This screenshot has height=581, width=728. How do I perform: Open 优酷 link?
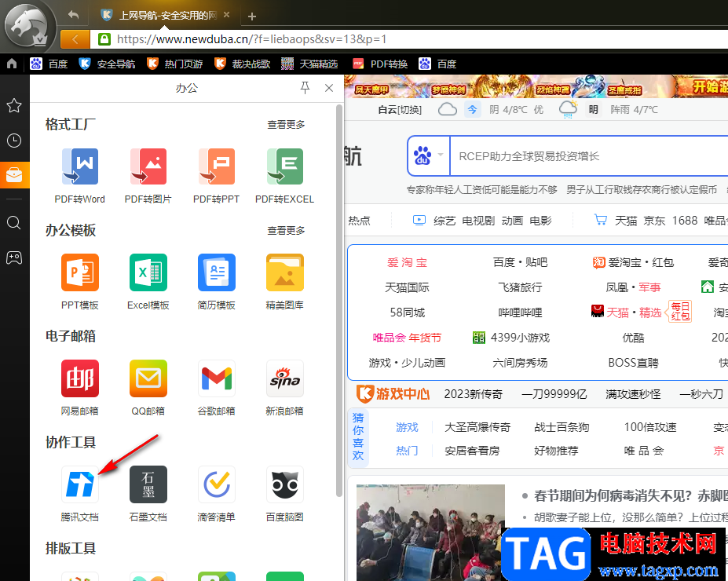pyautogui.click(x=633, y=338)
